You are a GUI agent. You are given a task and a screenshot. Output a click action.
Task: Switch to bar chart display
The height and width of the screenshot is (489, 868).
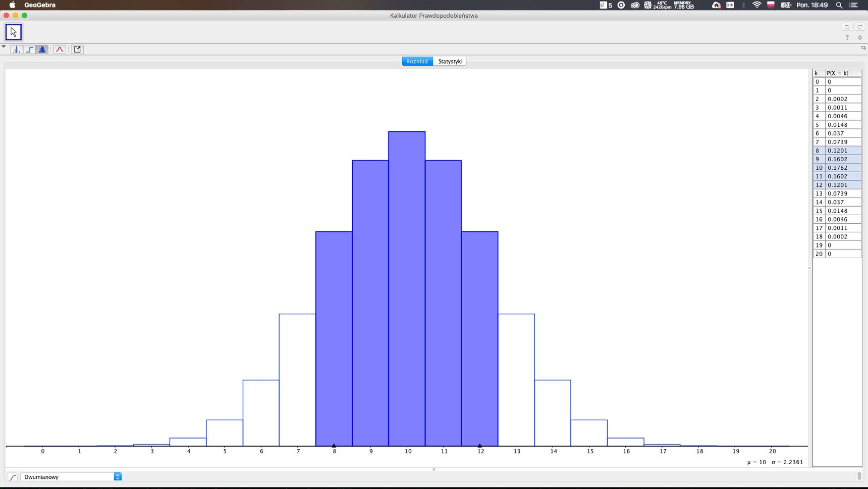[42, 50]
